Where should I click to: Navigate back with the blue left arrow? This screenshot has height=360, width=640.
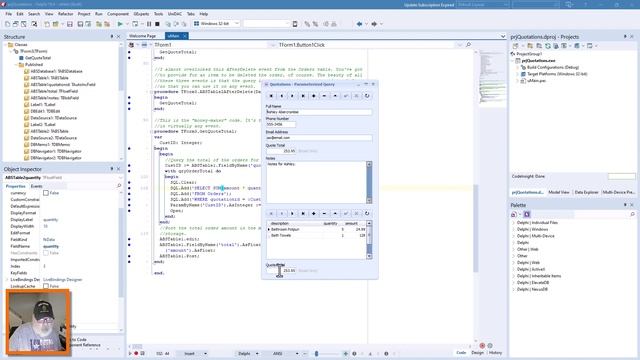(359, 24)
